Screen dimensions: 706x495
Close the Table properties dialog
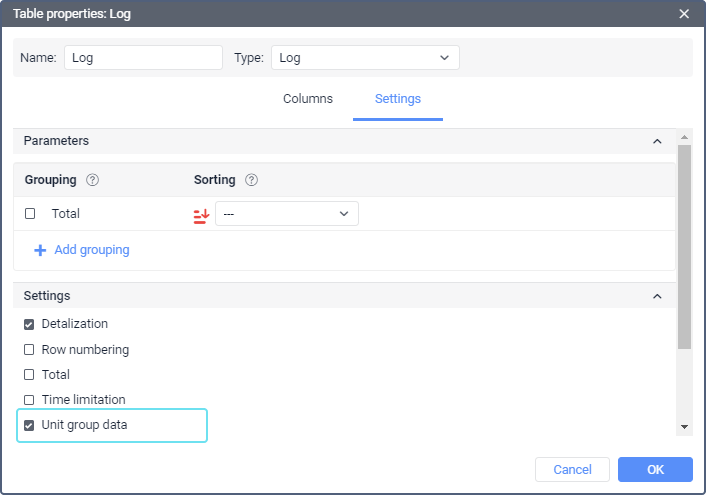tap(684, 14)
